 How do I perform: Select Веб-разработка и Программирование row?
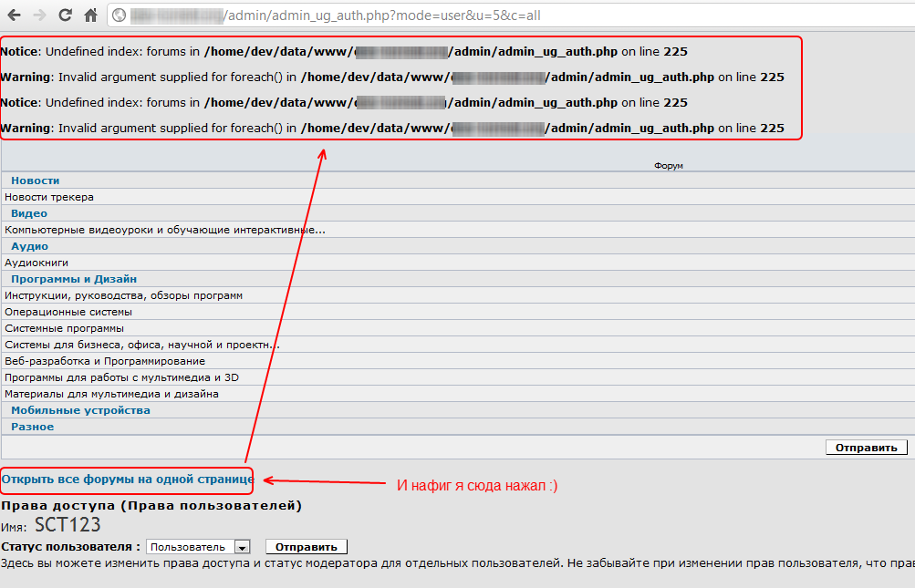coord(105,361)
